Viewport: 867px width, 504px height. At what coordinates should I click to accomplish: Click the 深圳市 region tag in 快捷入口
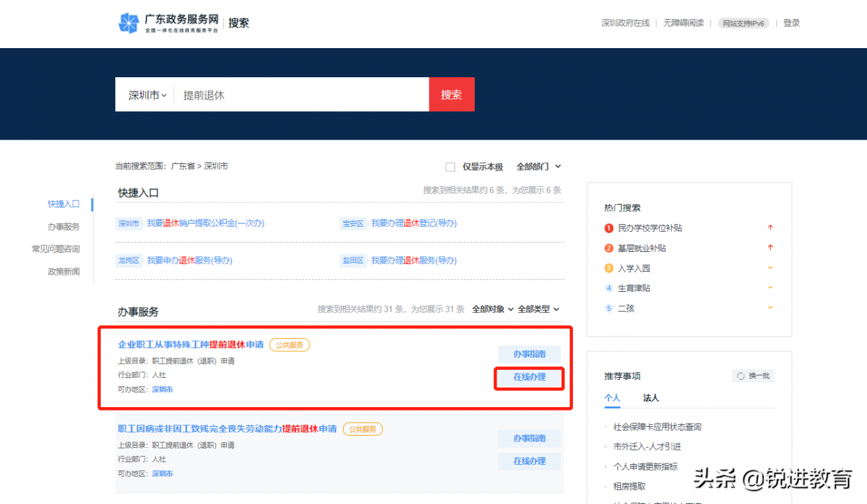[x=129, y=222]
